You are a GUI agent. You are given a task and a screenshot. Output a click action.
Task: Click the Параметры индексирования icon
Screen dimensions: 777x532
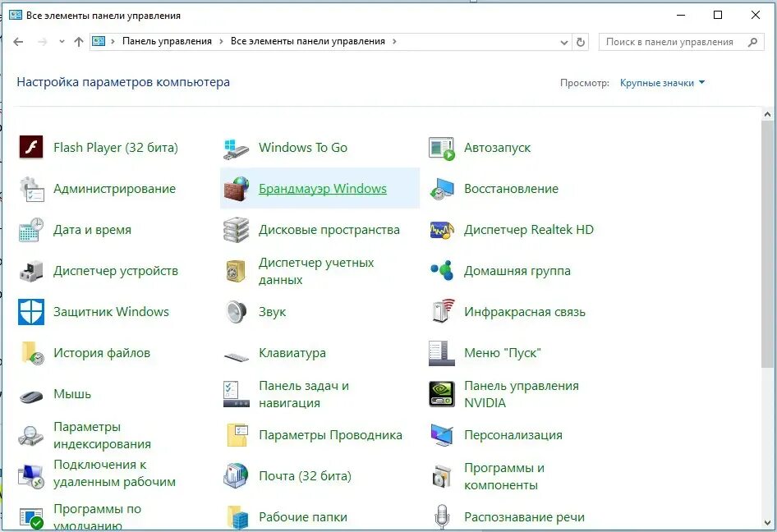31,435
